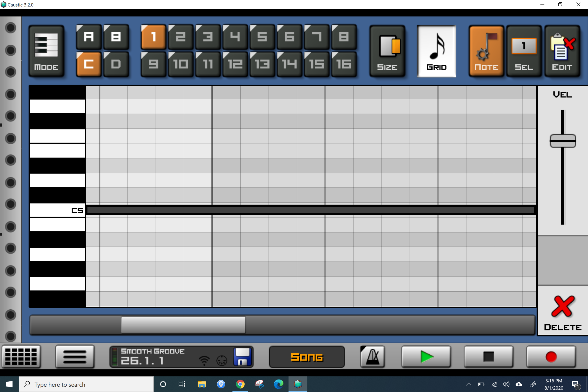
Task: Click the C5 piano key
Action: coord(57,210)
